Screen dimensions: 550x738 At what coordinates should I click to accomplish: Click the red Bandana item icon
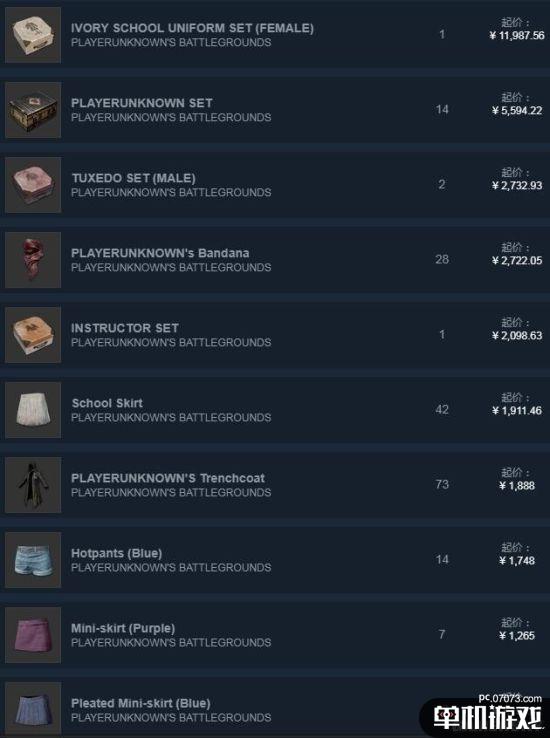[33, 260]
